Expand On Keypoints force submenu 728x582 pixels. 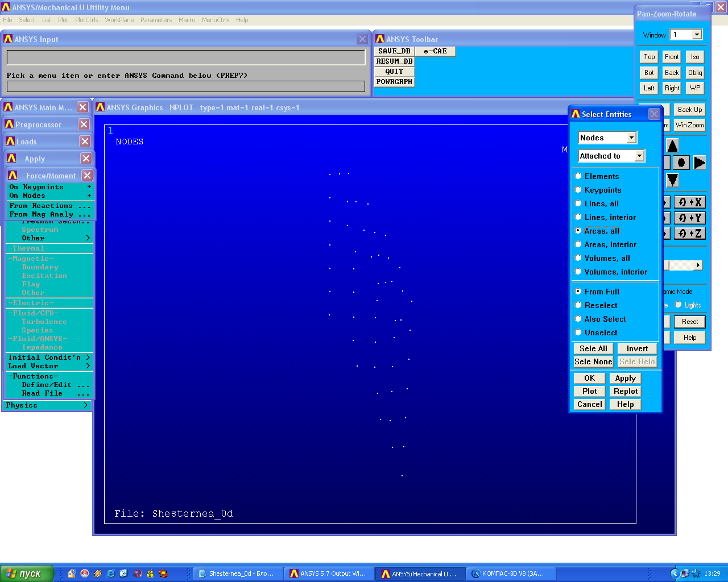(51, 187)
